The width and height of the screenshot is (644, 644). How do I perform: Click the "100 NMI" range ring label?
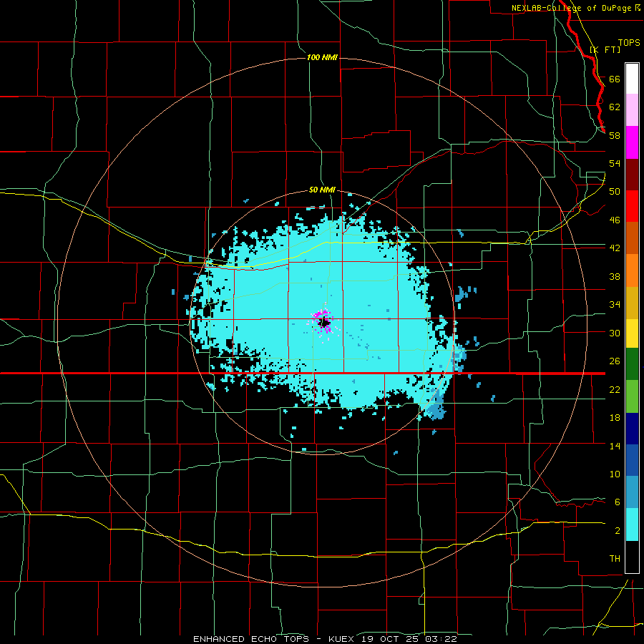(322, 57)
